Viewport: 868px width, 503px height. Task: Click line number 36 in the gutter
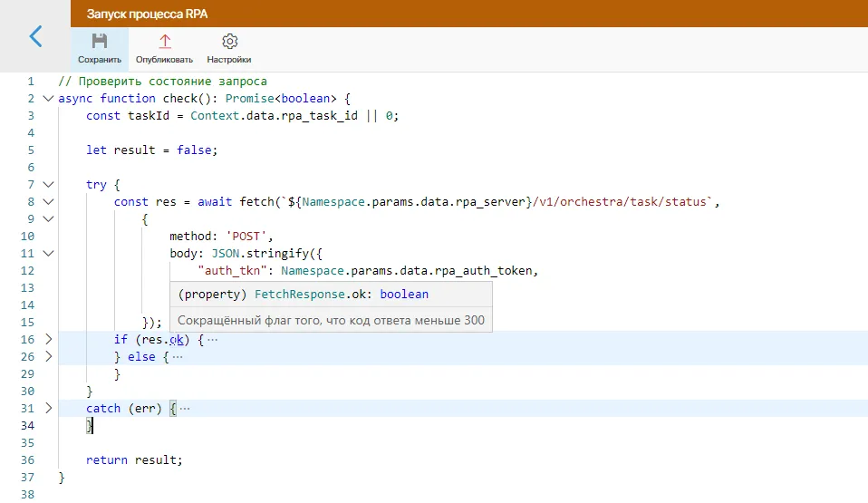tap(26, 459)
